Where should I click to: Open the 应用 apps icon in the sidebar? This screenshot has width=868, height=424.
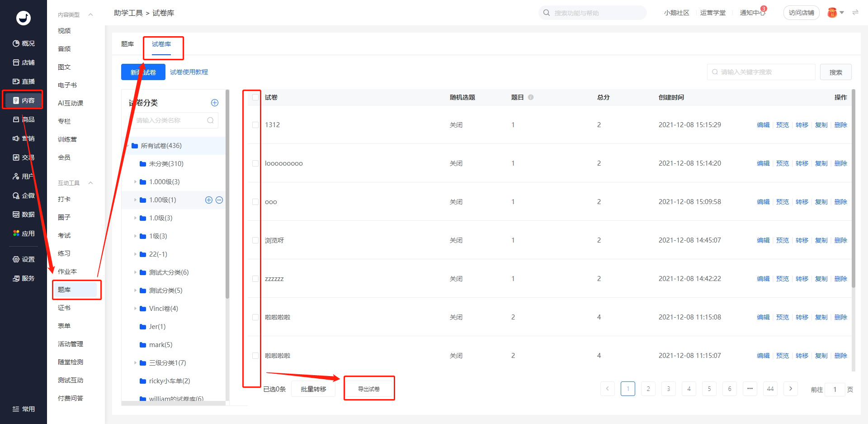(16, 233)
